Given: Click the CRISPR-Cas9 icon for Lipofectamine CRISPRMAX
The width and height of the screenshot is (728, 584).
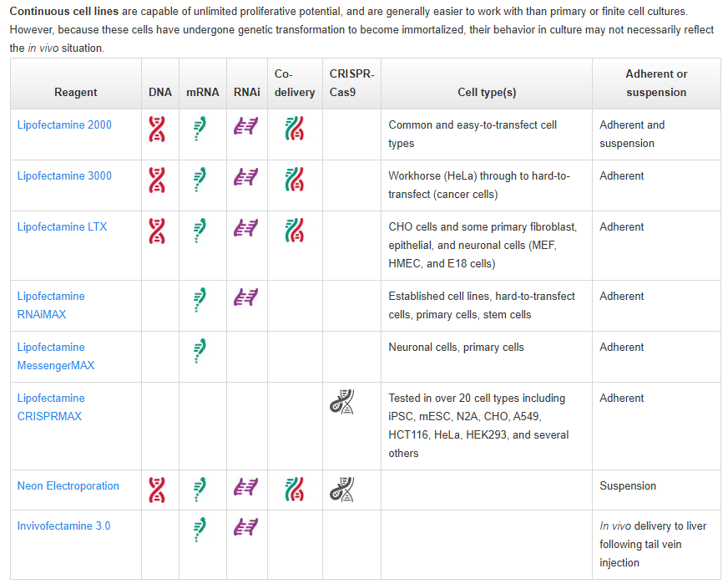Looking at the screenshot, I should click(x=341, y=402).
